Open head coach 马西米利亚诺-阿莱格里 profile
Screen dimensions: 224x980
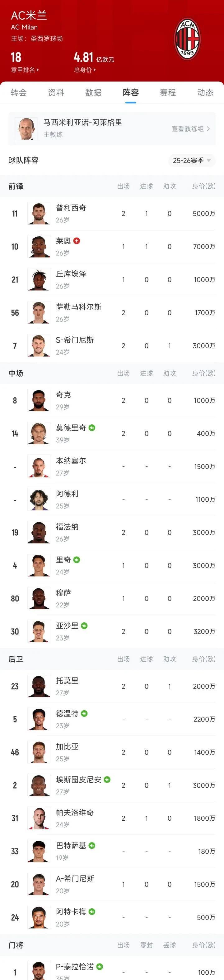(x=82, y=123)
